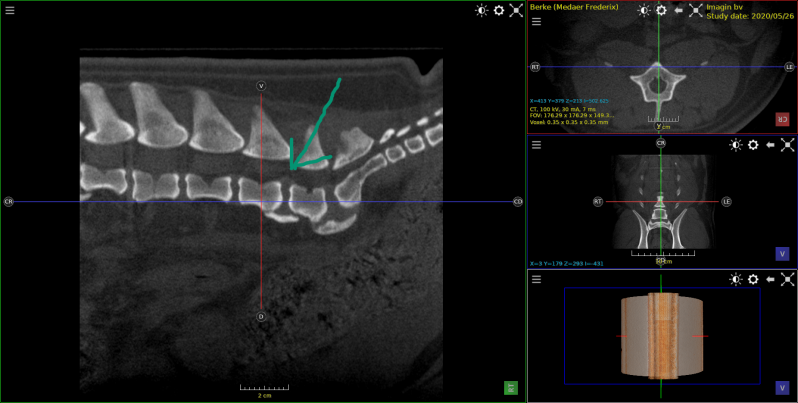The height and width of the screenshot is (403, 798).
Task: Click brightness/contrast icon in the axial view
Action: 644,10
